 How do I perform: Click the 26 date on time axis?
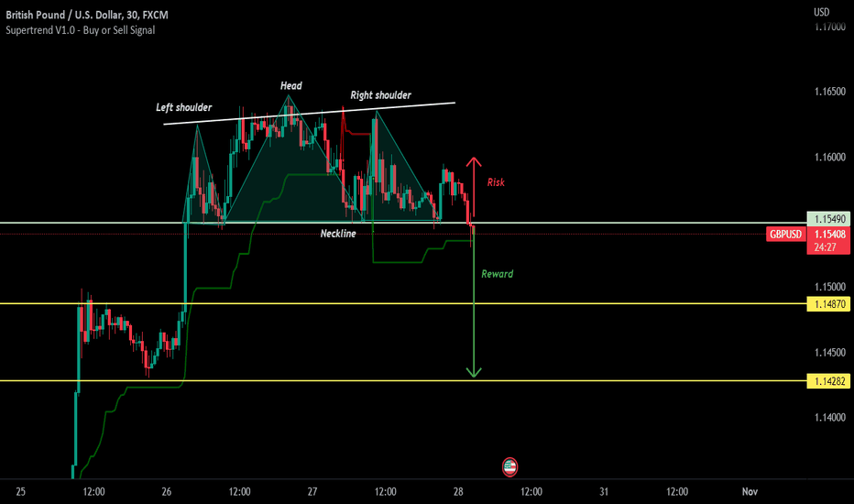[x=166, y=491]
